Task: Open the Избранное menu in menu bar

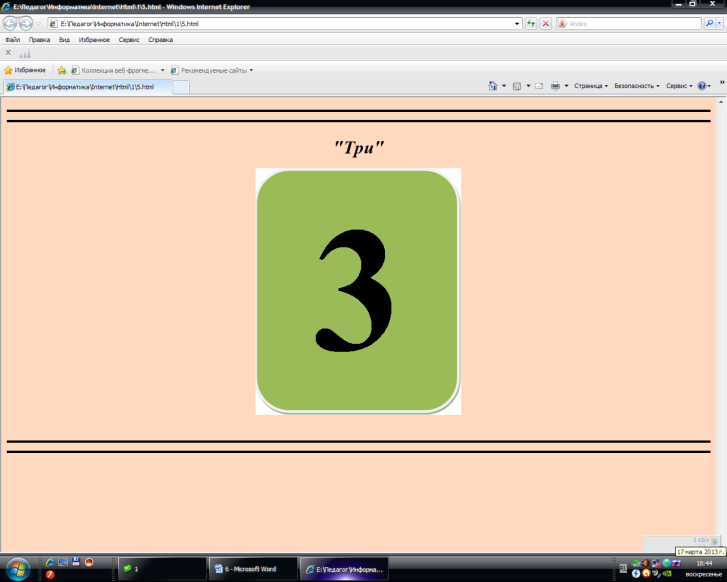Action: coord(94,40)
